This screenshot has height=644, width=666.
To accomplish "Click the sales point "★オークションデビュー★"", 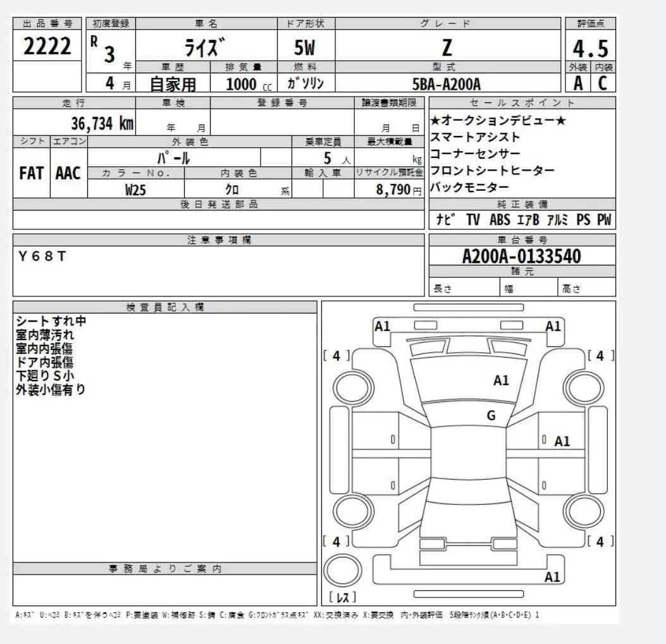I will point(498,121).
